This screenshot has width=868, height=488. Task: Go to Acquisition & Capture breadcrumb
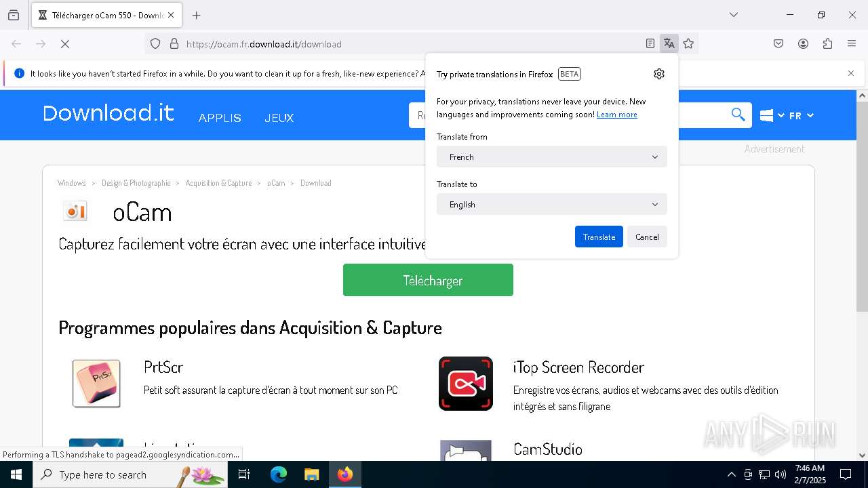tap(218, 183)
